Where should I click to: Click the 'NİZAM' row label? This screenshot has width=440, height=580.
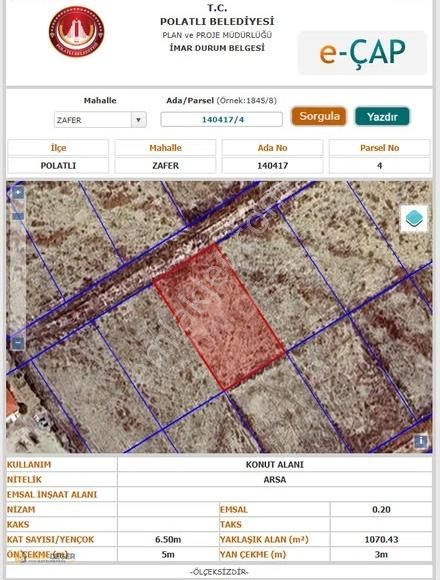21,509
